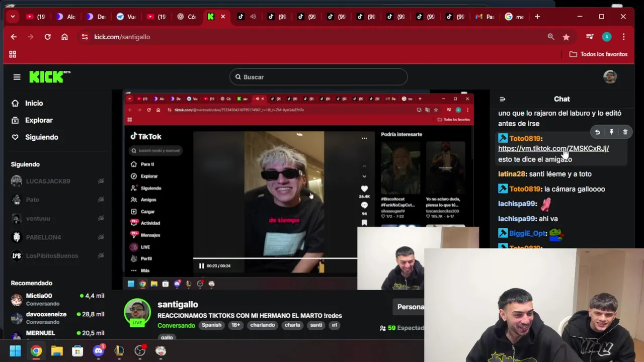The image size is (644, 362).
Task: Open recommended channel davooxeneize
Action: 57,318
